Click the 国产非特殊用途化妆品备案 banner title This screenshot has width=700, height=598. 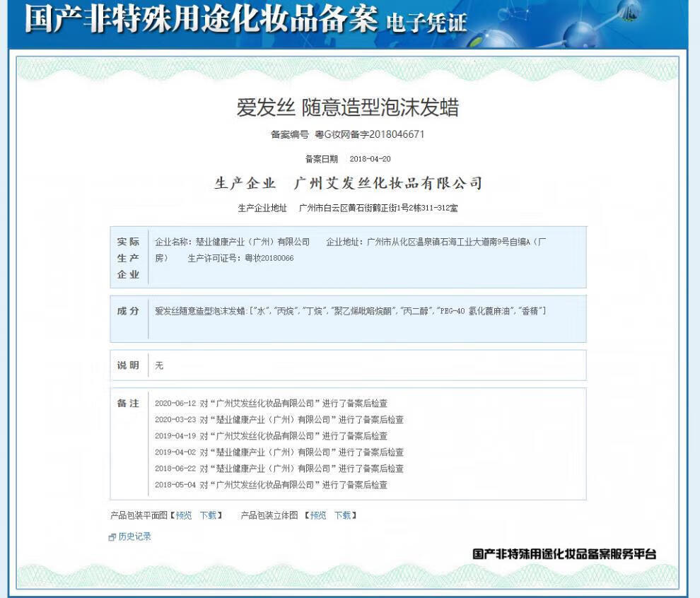coord(202,20)
